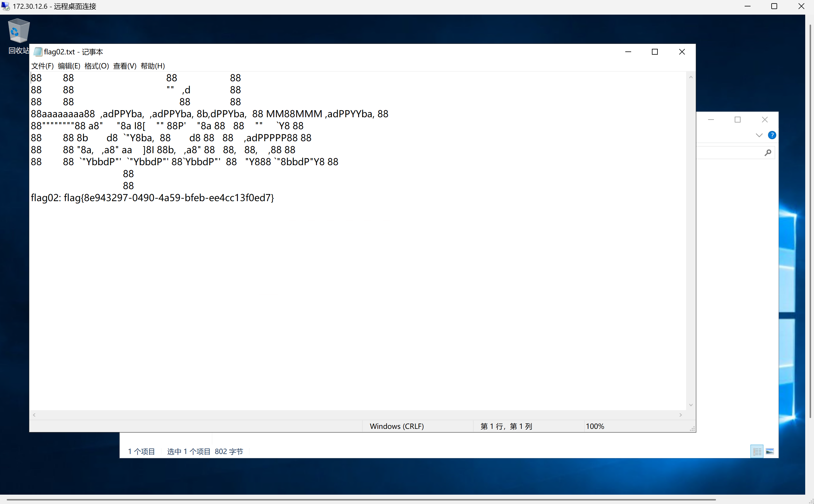814x504 pixels.
Task: Open the 帮助(H) menu
Action: pos(152,66)
